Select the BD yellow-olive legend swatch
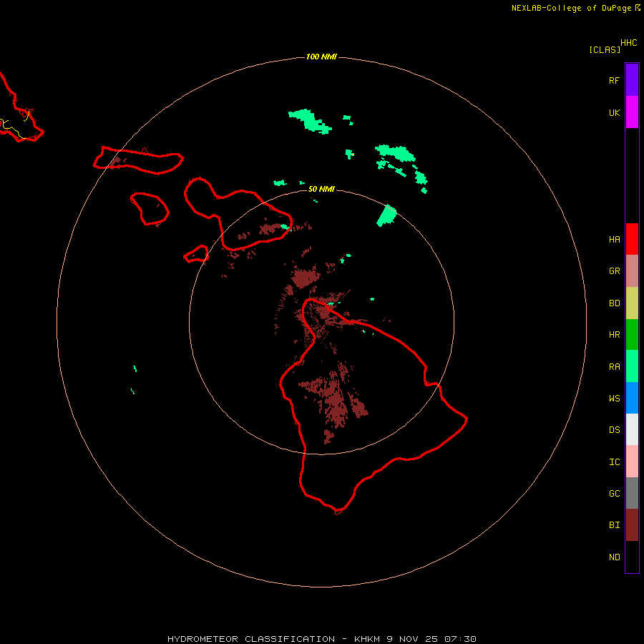The image size is (644, 644). [632, 303]
